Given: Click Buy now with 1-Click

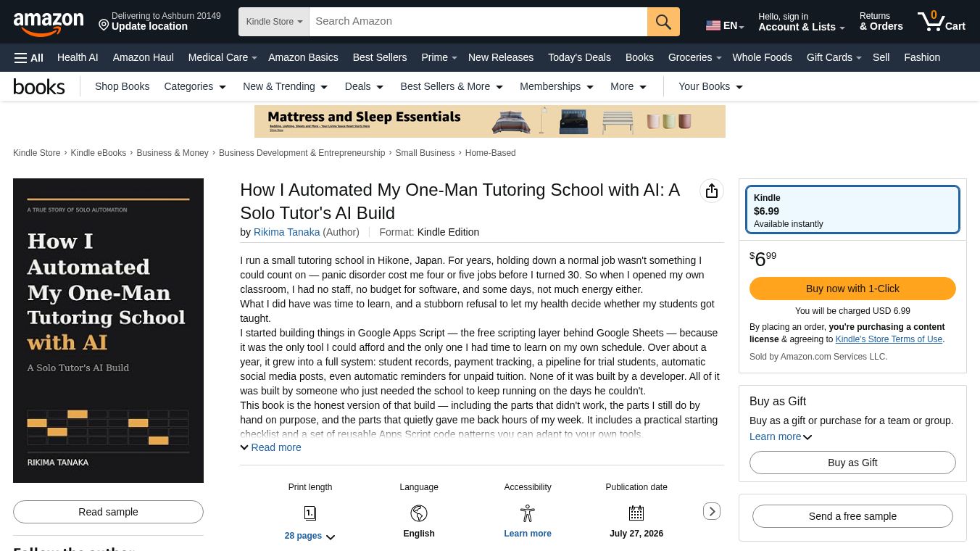Looking at the screenshot, I should [852, 289].
